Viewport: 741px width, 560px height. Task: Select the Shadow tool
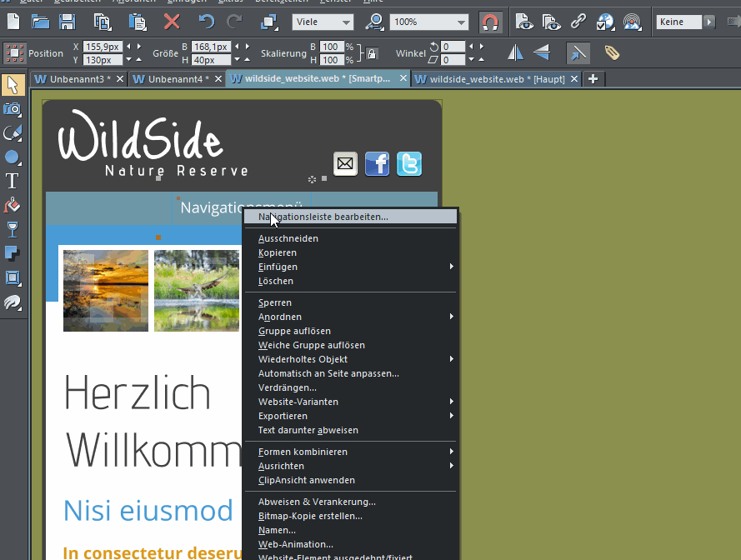pyautogui.click(x=13, y=254)
